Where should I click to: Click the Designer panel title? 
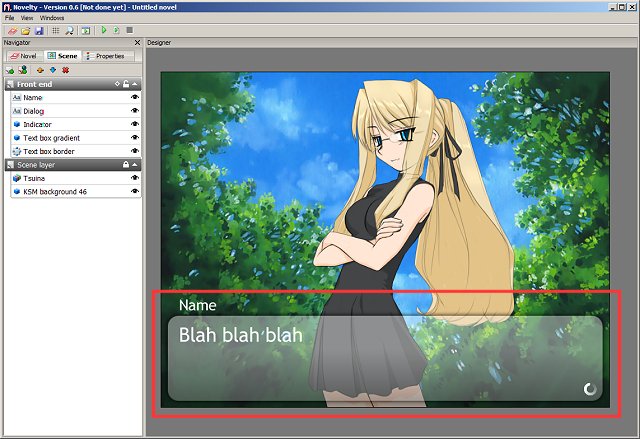tap(159, 42)
